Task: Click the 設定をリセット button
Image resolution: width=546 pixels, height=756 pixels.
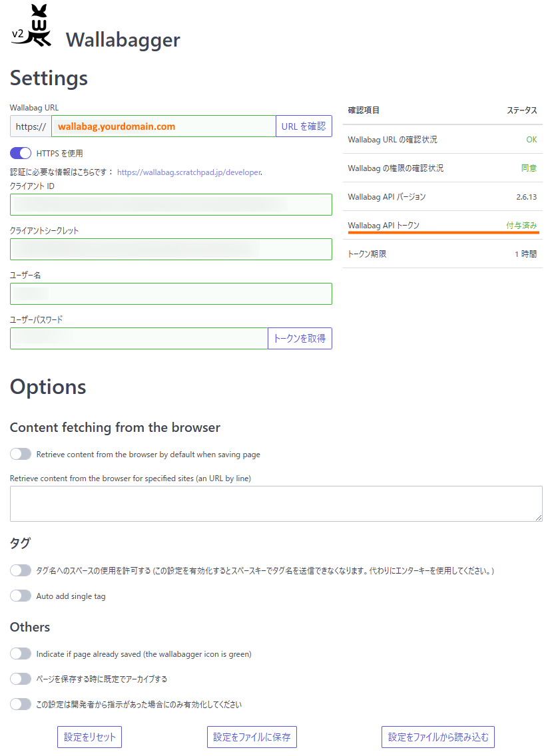Action: click(90, 737)
